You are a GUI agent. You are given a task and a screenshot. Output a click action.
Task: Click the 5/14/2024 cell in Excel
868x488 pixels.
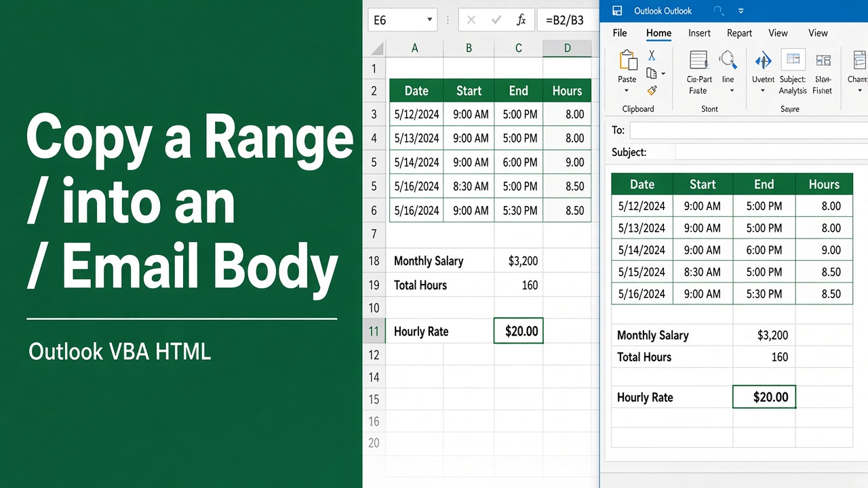click(x=416, y=163)
